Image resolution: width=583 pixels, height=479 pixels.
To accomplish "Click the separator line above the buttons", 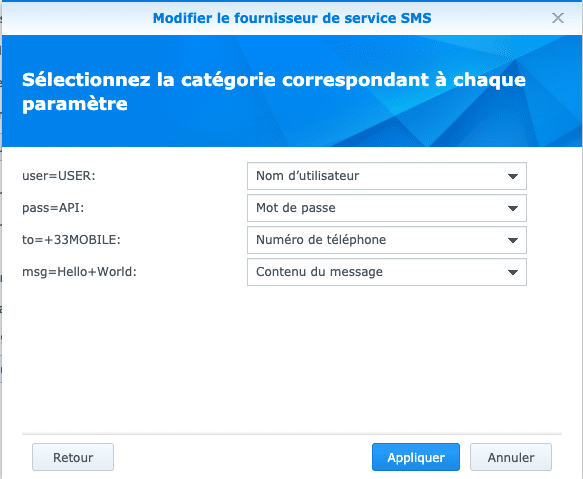I will click(292, 434).
